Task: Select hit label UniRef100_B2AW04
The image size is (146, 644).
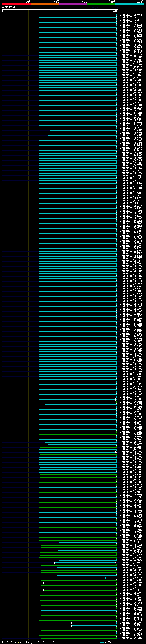Action: coord(131,608)
